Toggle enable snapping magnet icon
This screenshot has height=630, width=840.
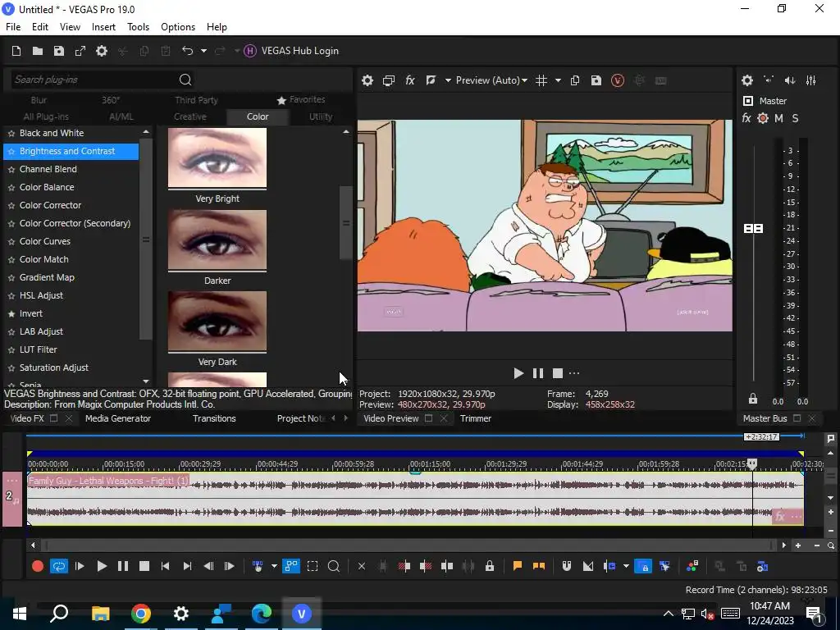(x=566, y=566)
